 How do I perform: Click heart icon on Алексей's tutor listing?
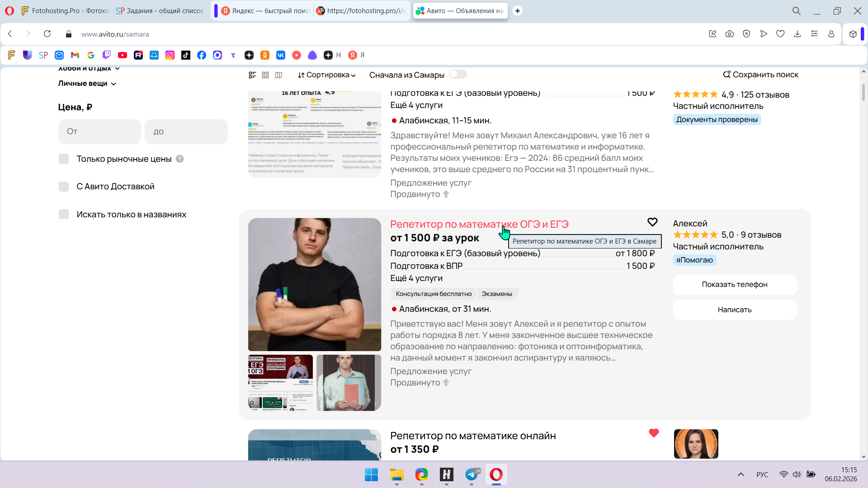point(652,222)
